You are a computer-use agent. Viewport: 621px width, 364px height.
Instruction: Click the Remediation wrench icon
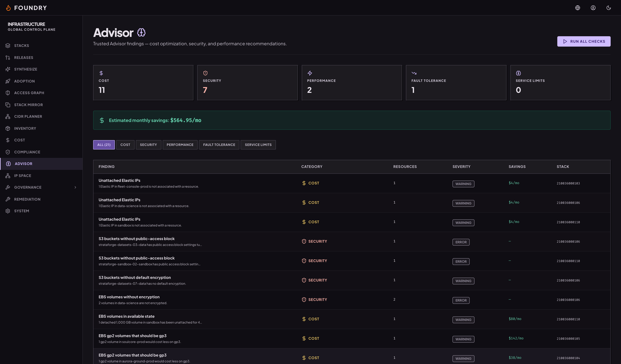click(x=8, y=199)
